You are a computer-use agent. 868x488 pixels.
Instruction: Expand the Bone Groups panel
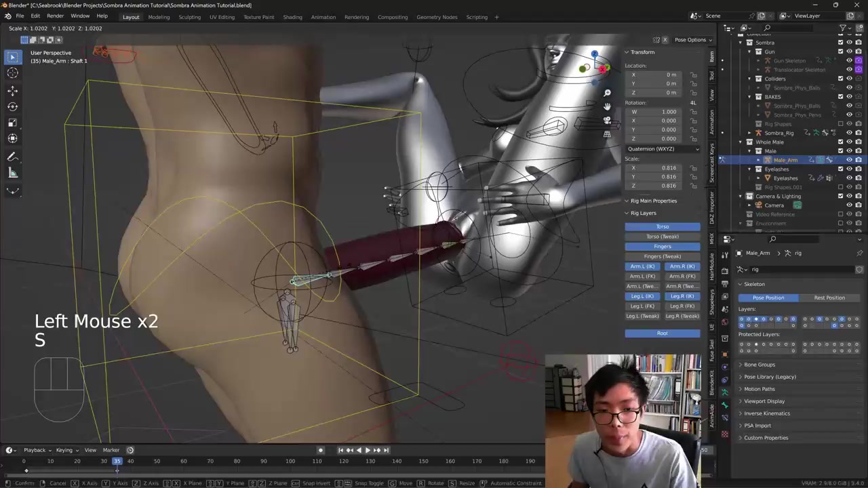pos(759,365)
